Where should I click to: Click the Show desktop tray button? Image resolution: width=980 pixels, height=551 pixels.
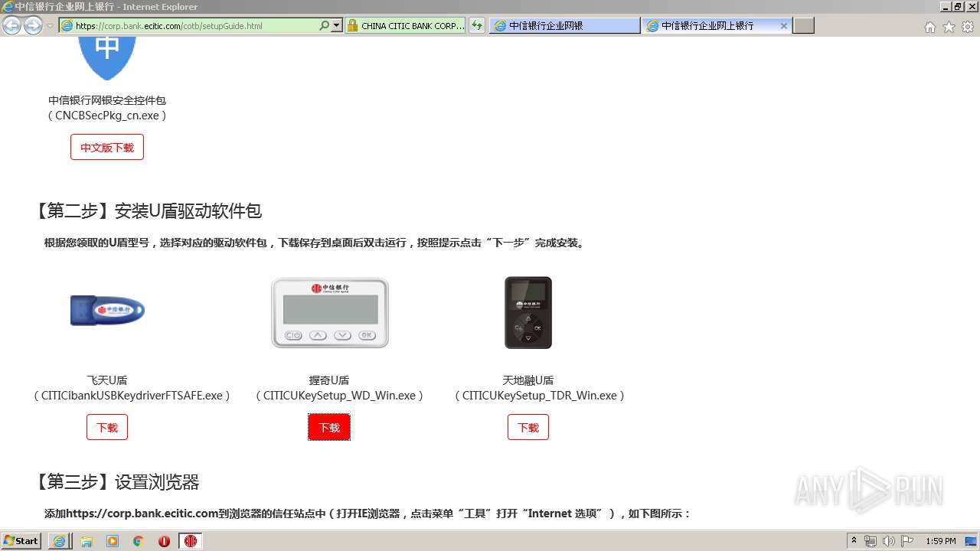click(971, 541)
